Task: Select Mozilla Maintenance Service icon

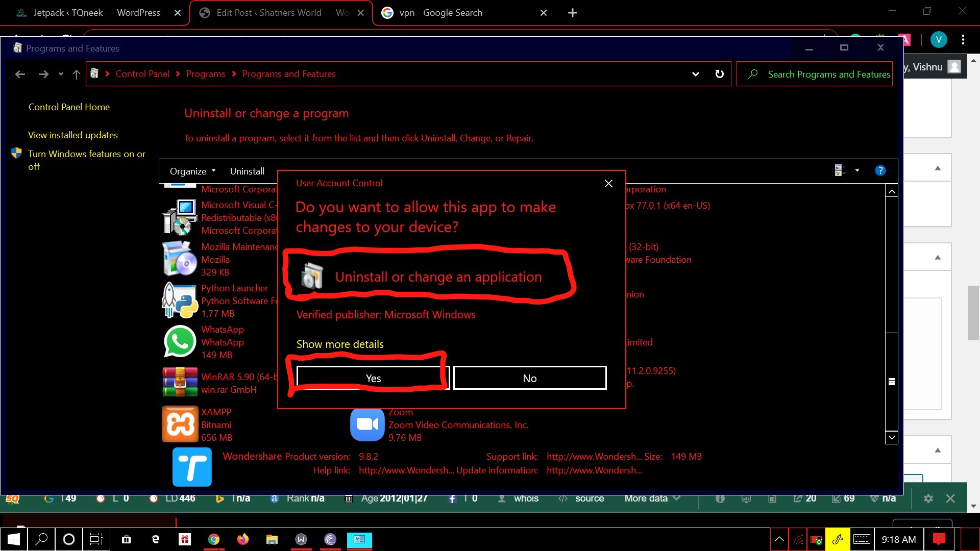Action: pyautogui.click(x=179, y=259)
